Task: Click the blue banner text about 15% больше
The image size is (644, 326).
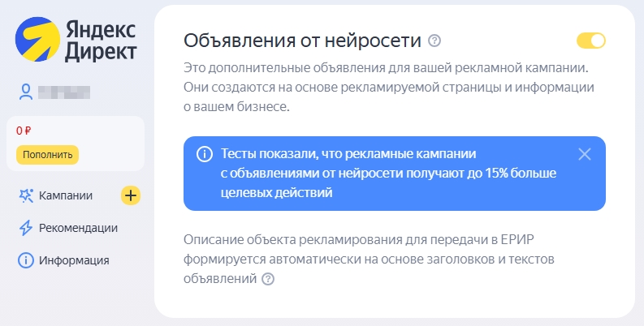Action: pos(388,173)
